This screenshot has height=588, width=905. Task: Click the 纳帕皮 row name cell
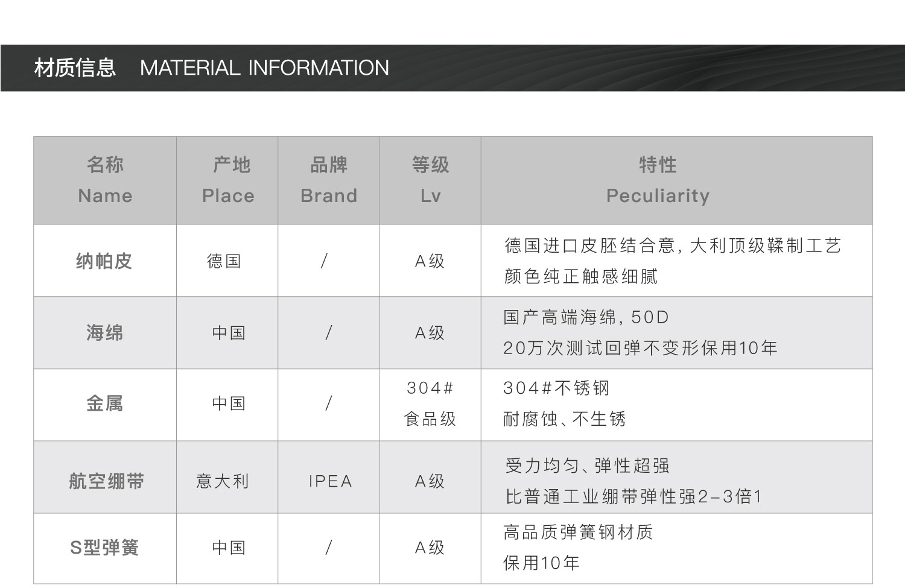pyautogui.click(x=104, y=261)
